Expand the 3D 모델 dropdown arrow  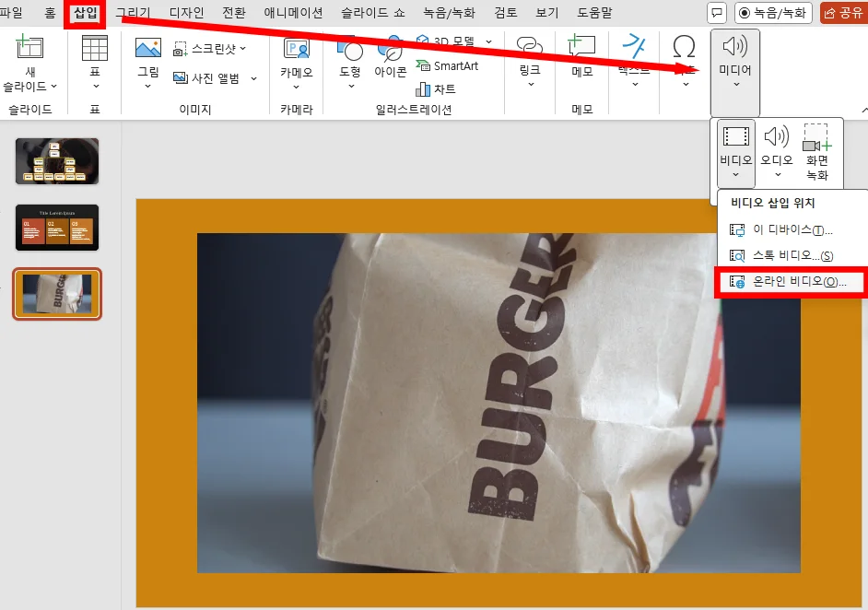click(x=488, y=41)
